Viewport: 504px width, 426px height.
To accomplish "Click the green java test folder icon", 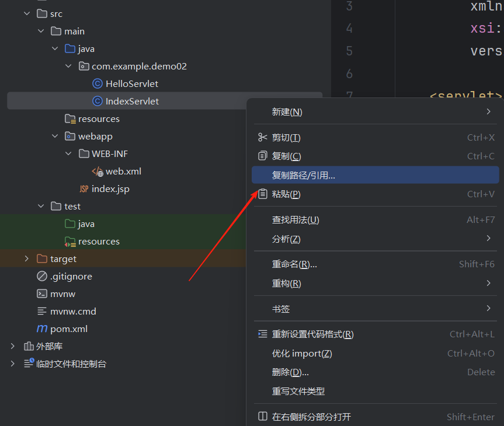I will [69, 224].
